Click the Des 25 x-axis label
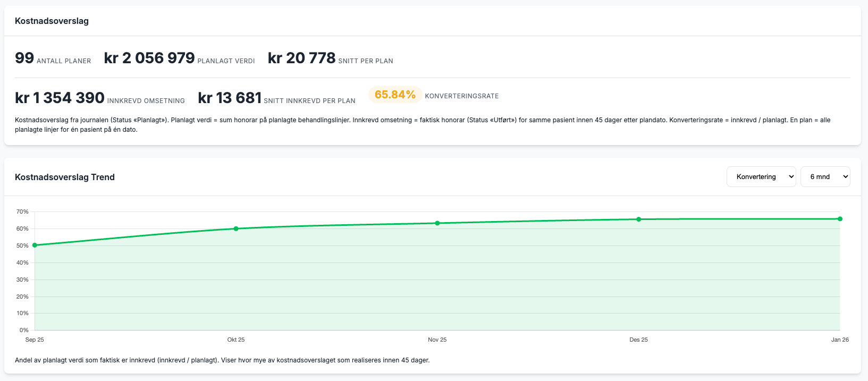Screen dimensions: 868x381 click(x=638, y=340)
